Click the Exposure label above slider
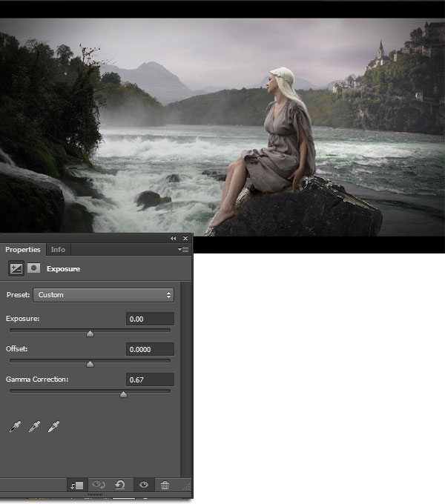Image resolution: width=445 pixels, height=504 pixels. point(22,319)
